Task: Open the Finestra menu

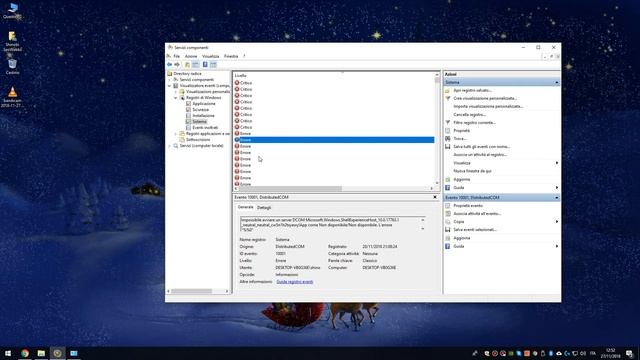Action: click(x=231, y=56)
